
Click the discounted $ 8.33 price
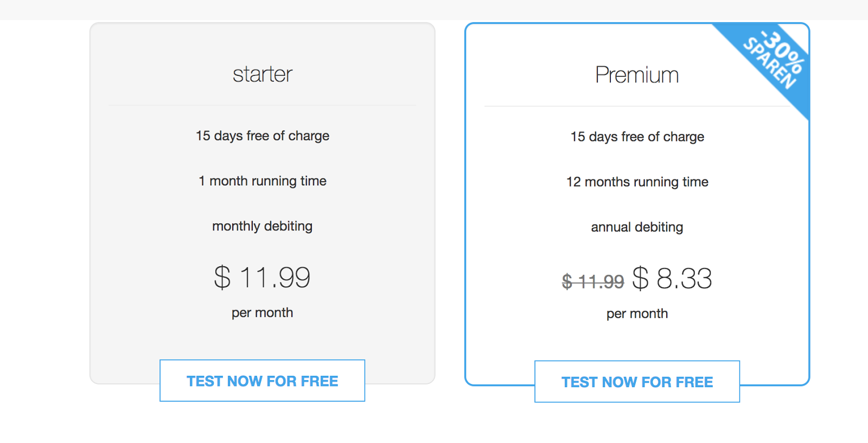point(672,279)
